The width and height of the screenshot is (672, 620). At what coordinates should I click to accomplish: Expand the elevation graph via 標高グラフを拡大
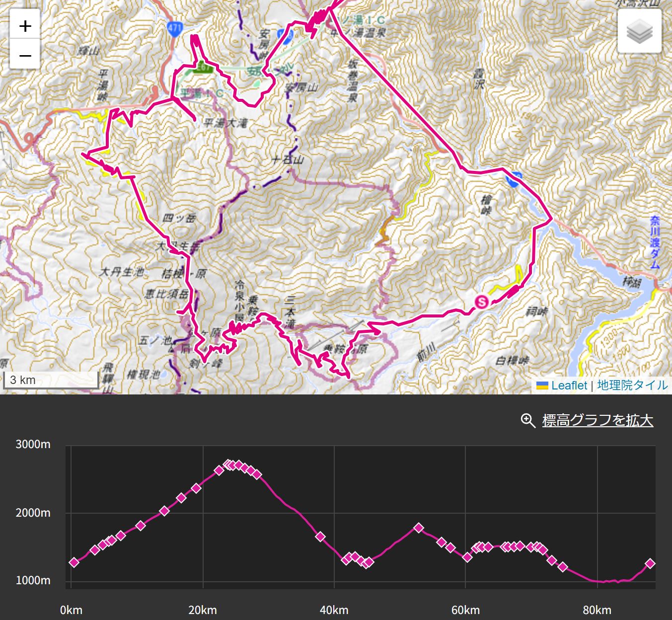coord(597,420)
